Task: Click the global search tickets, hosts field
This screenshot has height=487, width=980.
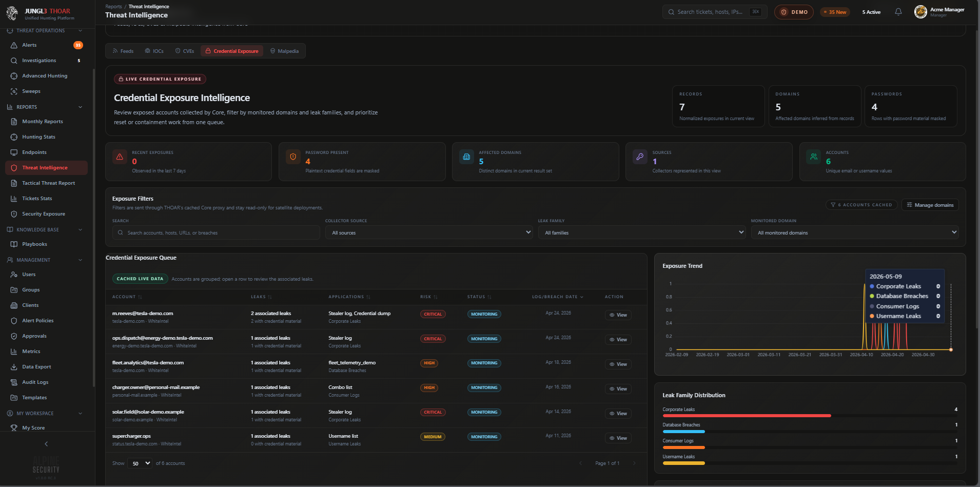Action: [x=715, y=12]
